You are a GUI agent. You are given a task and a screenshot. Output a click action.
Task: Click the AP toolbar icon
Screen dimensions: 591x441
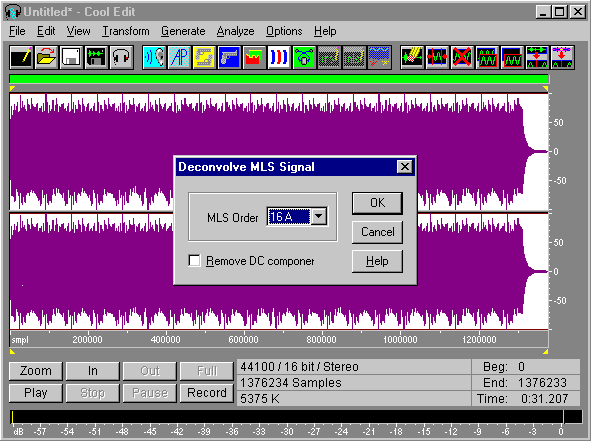(179, 58)
